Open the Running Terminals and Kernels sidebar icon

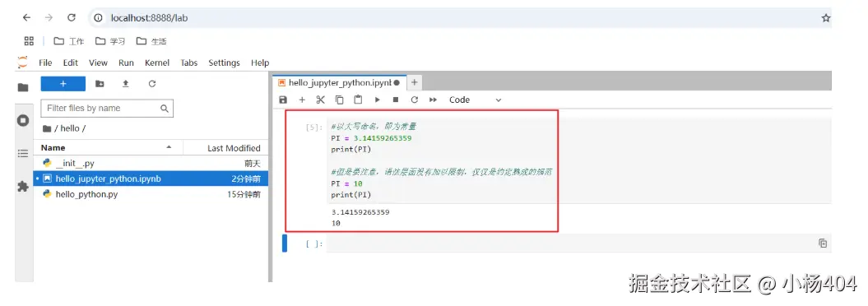pos(23,120)
